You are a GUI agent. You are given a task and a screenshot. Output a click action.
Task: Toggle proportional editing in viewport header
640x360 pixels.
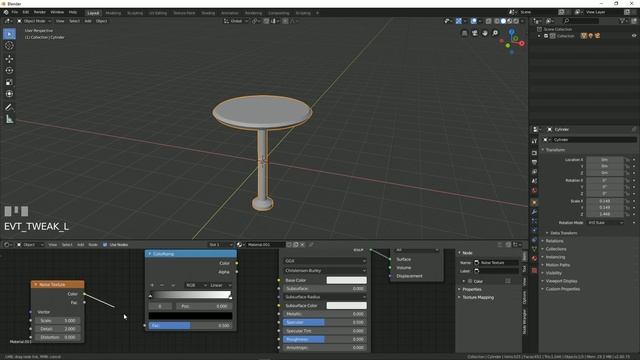click(x=285, y=21)
